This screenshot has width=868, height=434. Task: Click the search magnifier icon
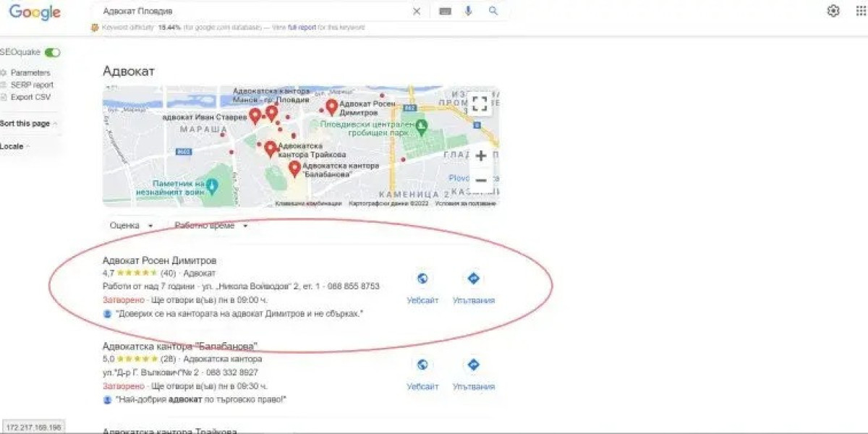pyautogui.click(x=493, y=11)
